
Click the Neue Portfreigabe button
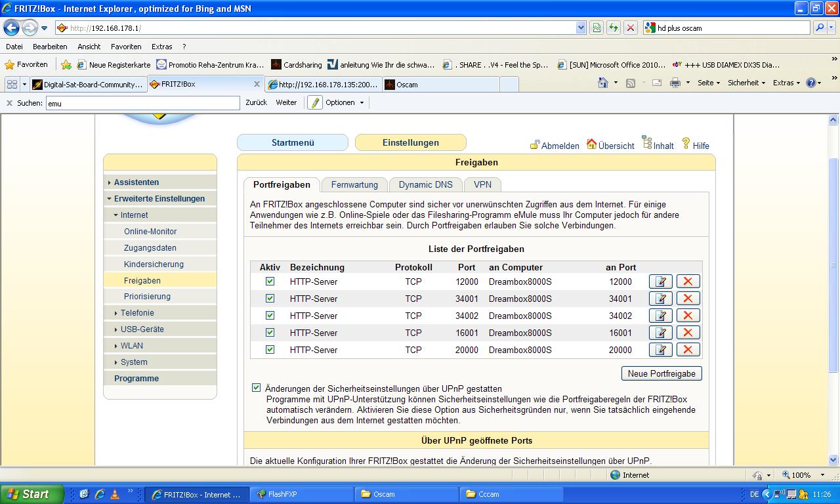click(x=661, y=373)
